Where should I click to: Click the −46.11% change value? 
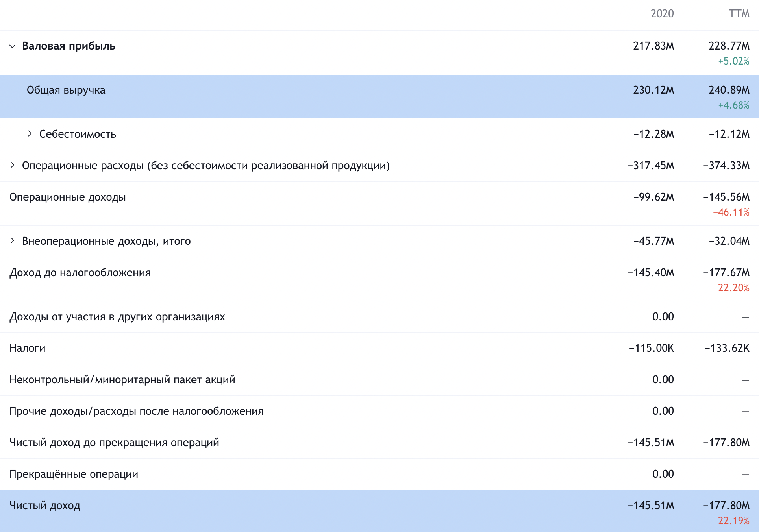(x=731, y=212)
